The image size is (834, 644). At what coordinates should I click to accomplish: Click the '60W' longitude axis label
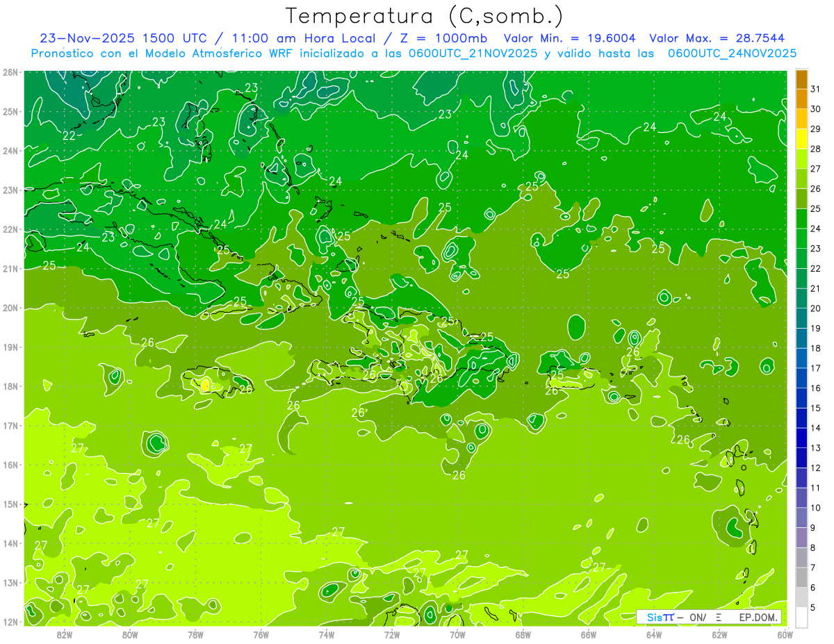coord(785,634)
